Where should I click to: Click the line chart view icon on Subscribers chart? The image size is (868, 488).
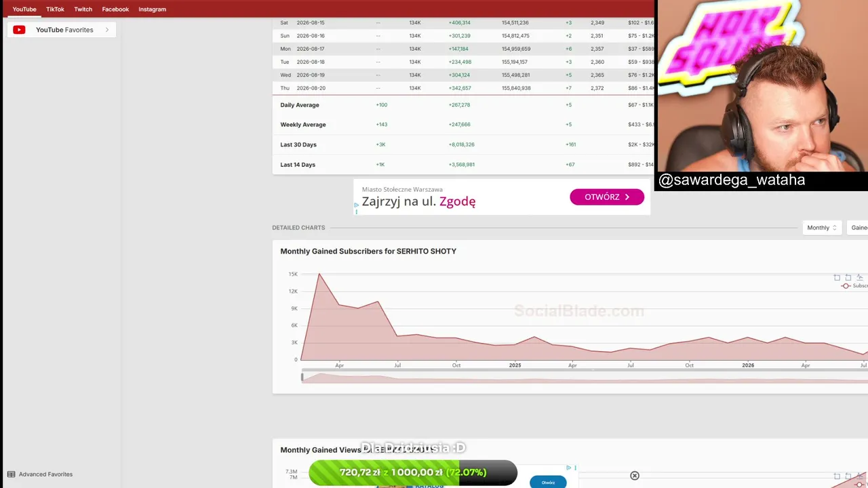(x=860, y=277)
